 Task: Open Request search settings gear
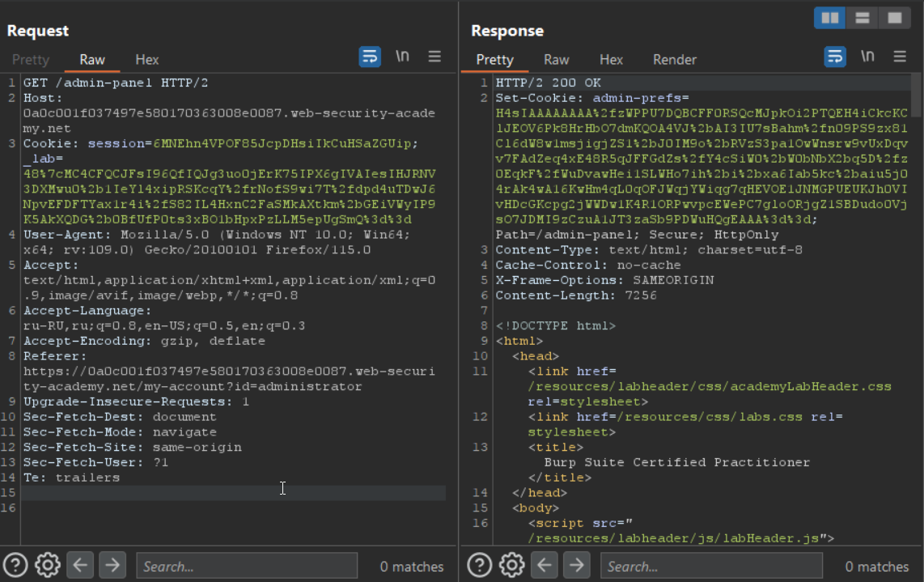pos(48,565)
